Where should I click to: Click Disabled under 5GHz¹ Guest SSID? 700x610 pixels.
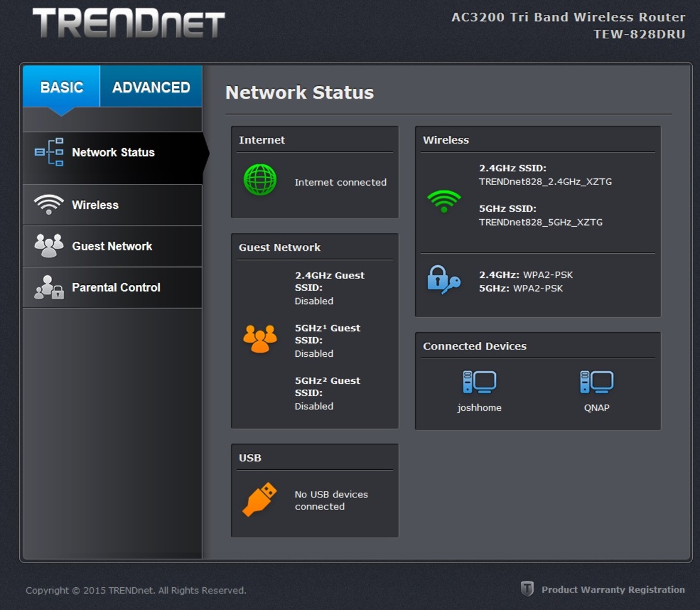click(314, 354)
